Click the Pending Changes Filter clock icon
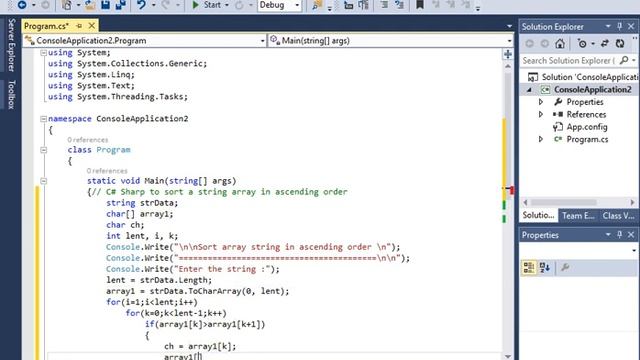Viewport: 640px width, 360px height. pyautogui.click(x=582, y=43)
